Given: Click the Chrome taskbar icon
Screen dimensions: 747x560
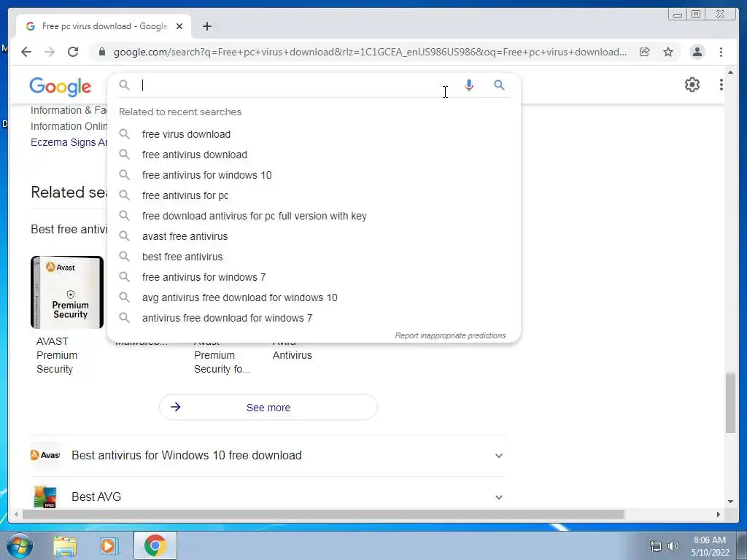Looking at the screenshot, I should click(x=155, y=545).
